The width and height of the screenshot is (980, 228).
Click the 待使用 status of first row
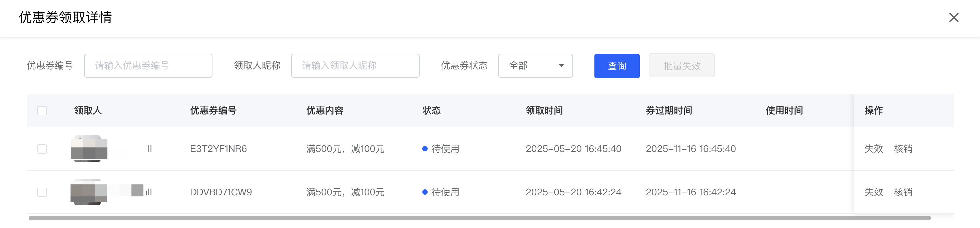click(445, 149)
